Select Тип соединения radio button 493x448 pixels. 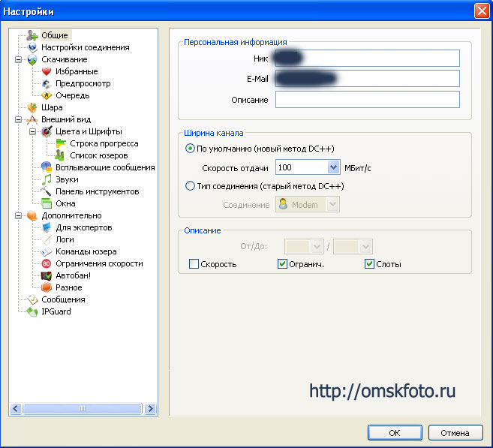(190, 186)
